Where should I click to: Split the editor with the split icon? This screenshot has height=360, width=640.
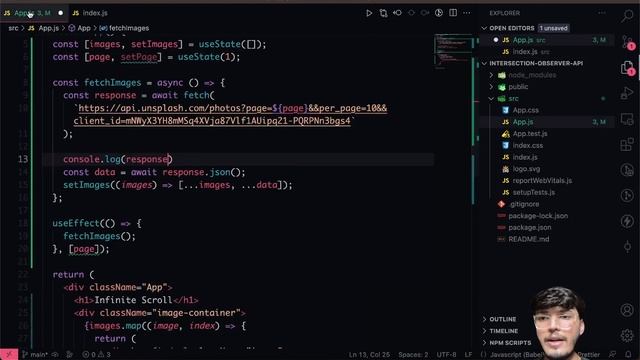(x=453, y=13)
